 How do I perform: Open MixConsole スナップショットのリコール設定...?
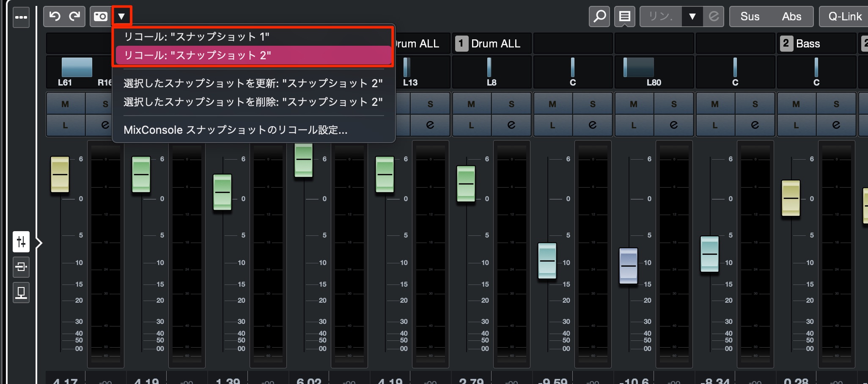click(253, 130)
